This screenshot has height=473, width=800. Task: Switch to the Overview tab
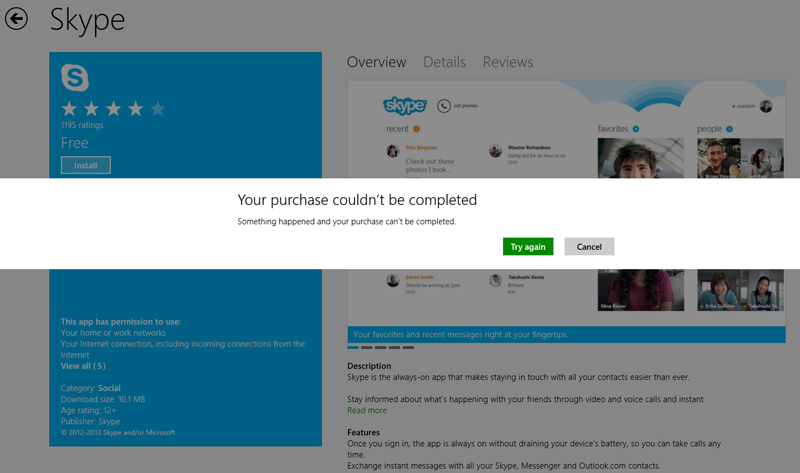coord(377,62)
